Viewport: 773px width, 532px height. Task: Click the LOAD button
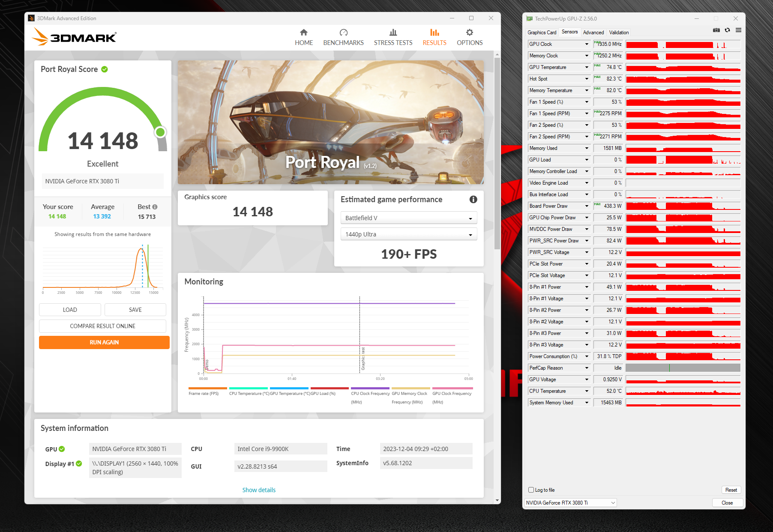click(x=70, y=310)
